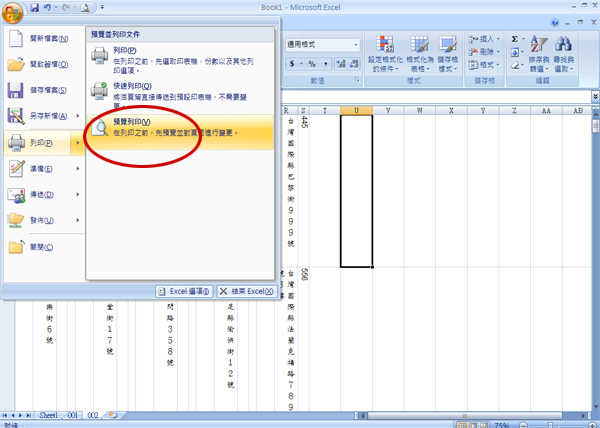The image size is (600, 428).
Task: Click the zoom slider in status bar
Action: [x=550, y=425]
